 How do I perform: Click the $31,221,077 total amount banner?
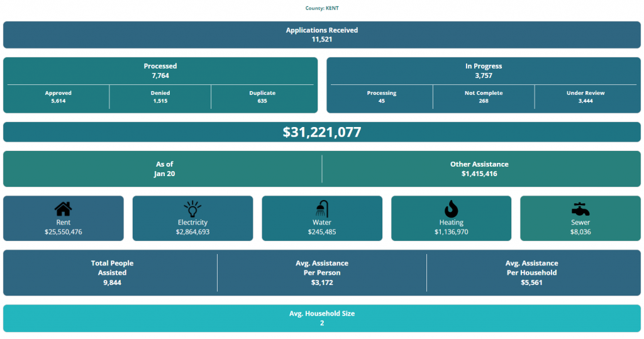coord(321,132)
